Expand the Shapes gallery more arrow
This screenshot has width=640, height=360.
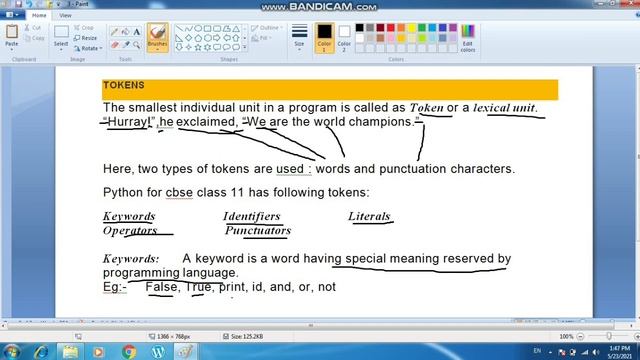pos(245,48)
